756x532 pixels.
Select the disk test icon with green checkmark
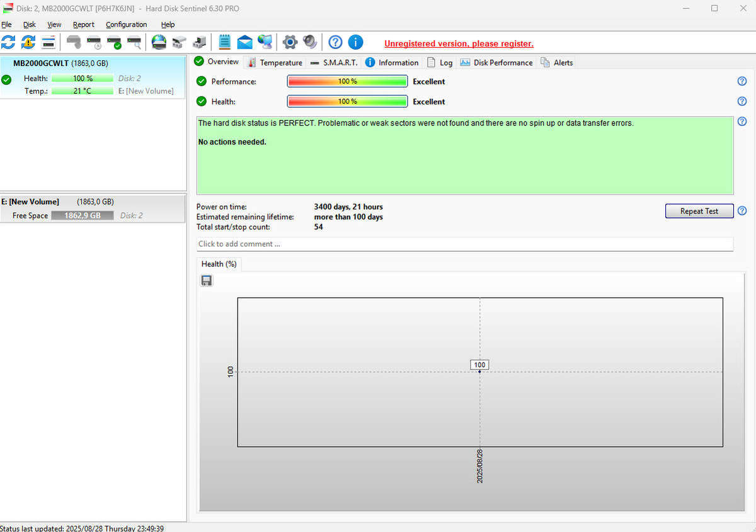click(x=115, y=42)
